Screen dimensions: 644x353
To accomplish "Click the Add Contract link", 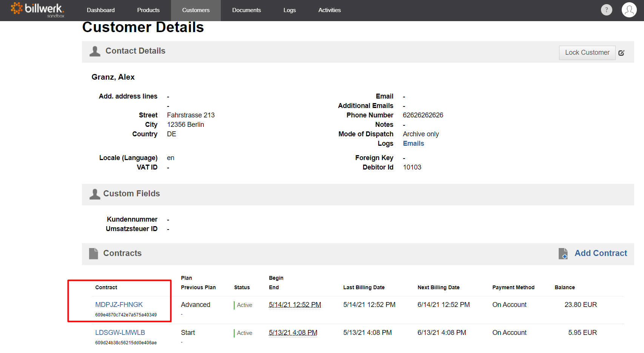I will [x=601, y=253].
